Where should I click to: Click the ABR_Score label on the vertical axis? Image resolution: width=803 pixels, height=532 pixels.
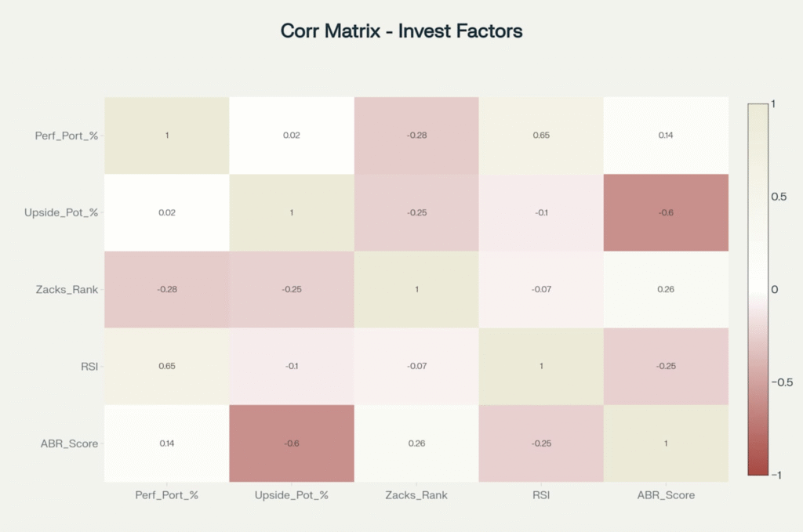point(69,443)
